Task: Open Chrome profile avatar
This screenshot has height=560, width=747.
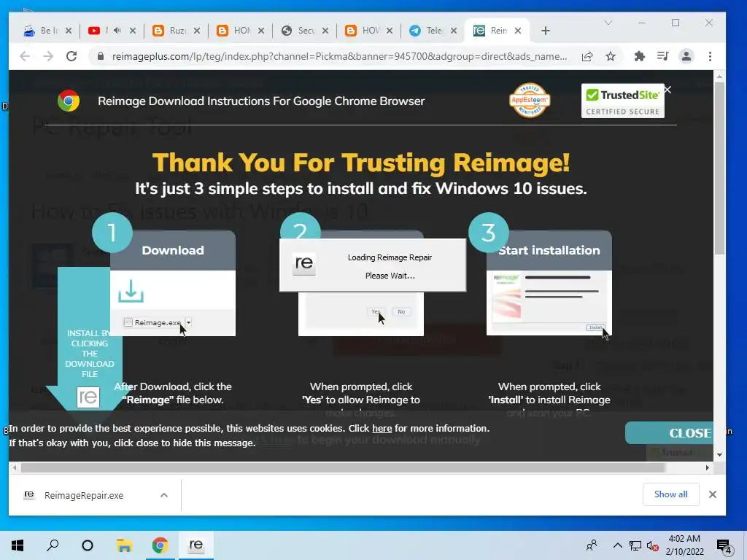Action: 686,56
